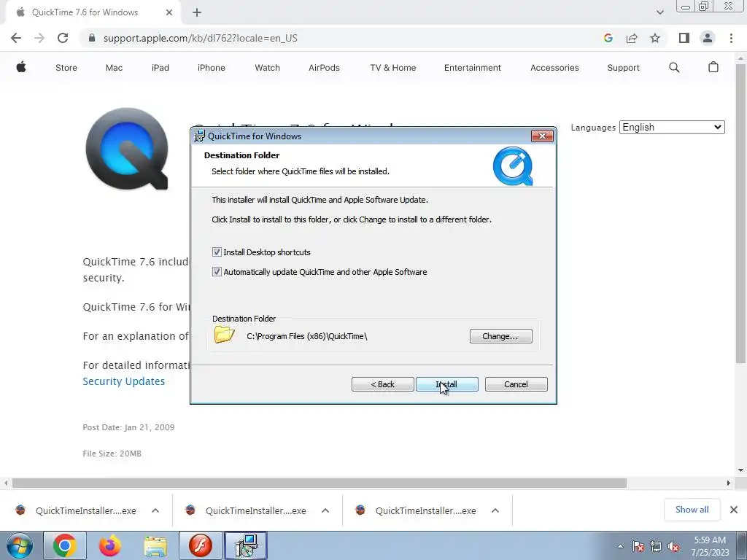This screenshot has height=560, width=747.
Task: Open the Chrome profile avatar
Action: (x=708, y=38)
